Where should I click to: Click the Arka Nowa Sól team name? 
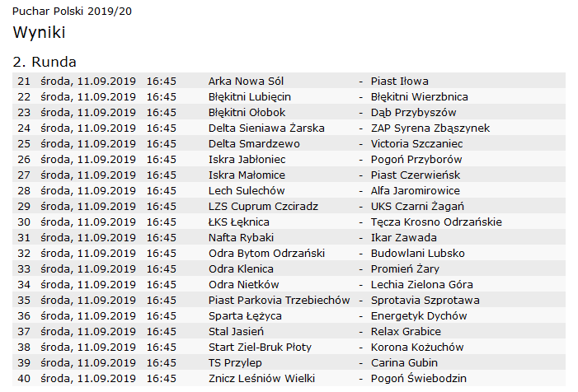coord(246,81)
